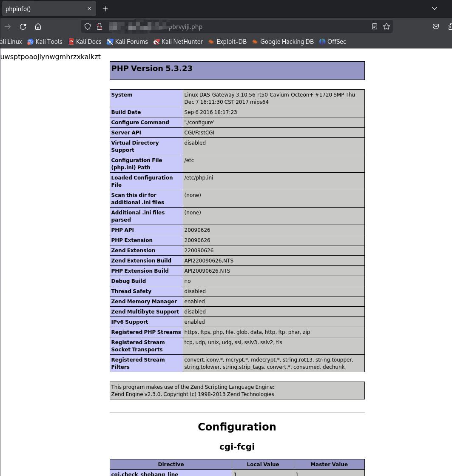Viewport: 452px width, 476px height.
Task: Click the Zend Engine v2.3.0 copyright text
Action: tap(193, 394)
